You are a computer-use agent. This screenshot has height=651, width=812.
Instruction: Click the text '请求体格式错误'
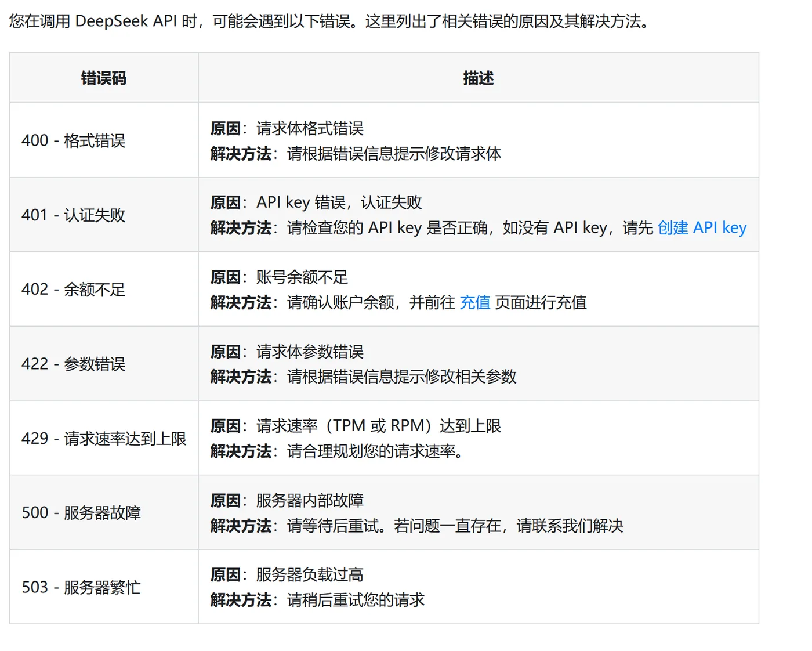tap(310, 128)
